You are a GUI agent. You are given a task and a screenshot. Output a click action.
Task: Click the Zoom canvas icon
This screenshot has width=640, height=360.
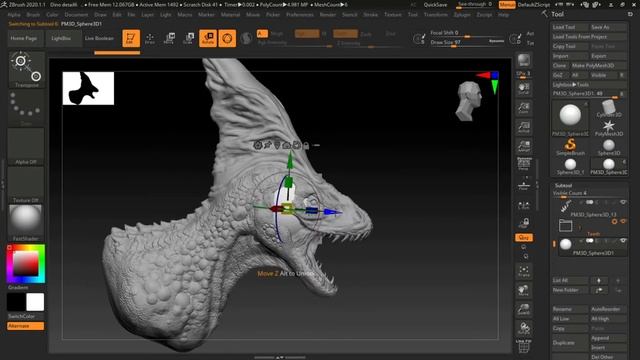click(x=524, y=108)
